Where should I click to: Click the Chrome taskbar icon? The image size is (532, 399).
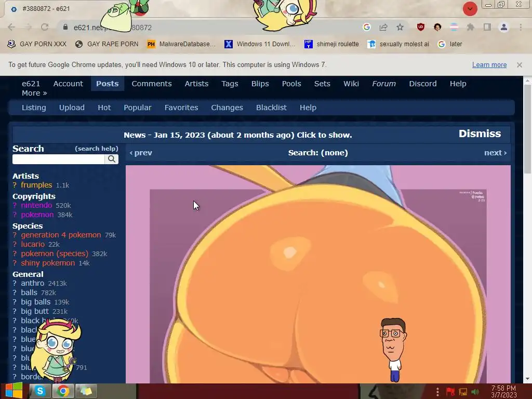tap(63, 391)
